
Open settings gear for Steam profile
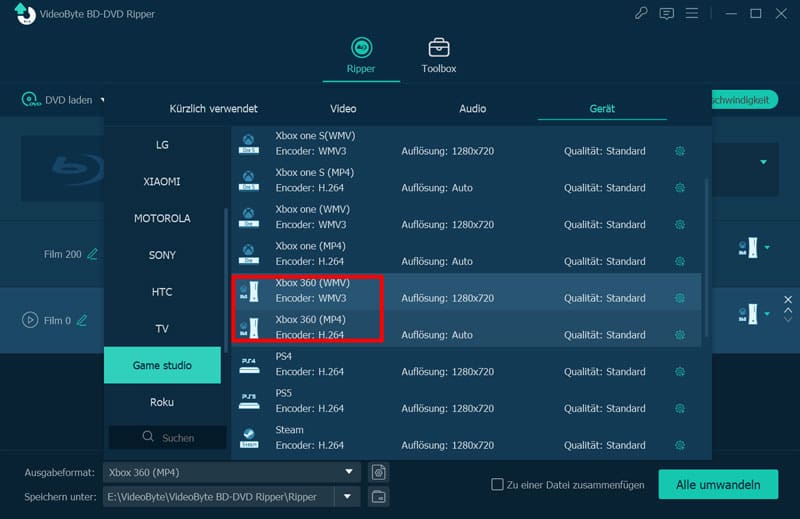tap(680, 445)
